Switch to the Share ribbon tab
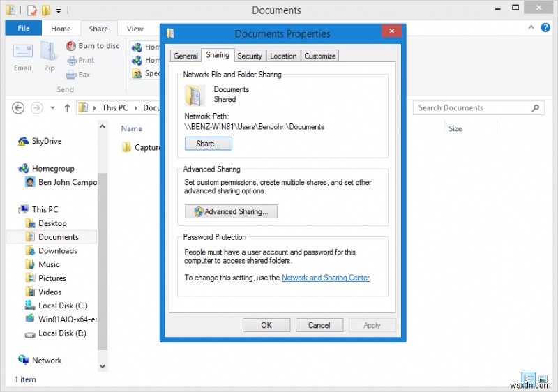Image resolution: width=558 pixels, height=392 pixels. (98, 29)
